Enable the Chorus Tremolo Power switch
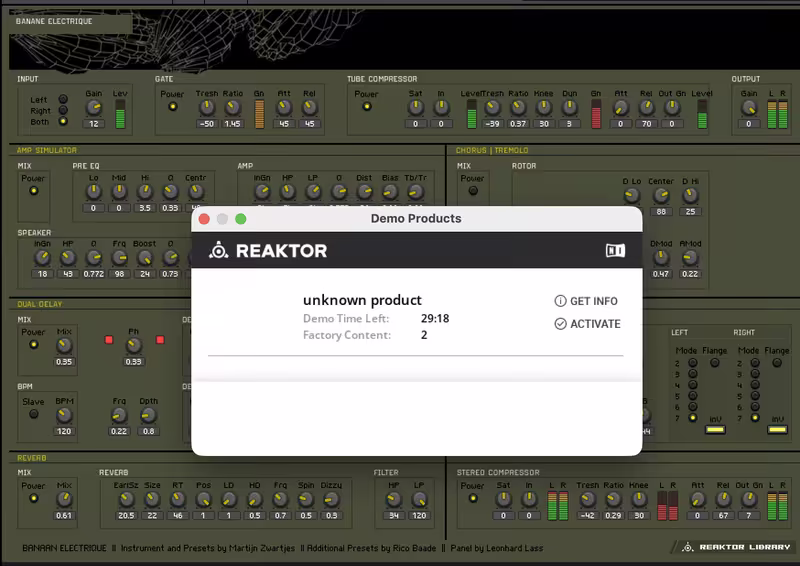Viewport: 800px width, 566px height. (x=473, y=191)
